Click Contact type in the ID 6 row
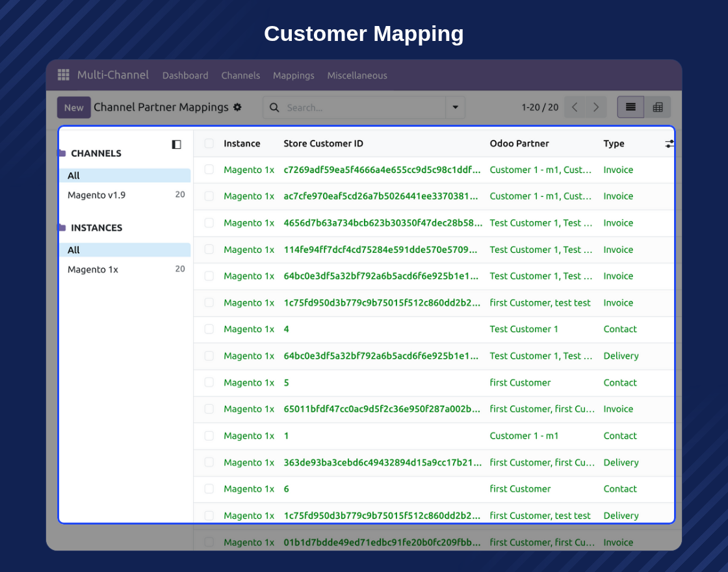The height and width of the screenshot is (572, 728). 620,489
